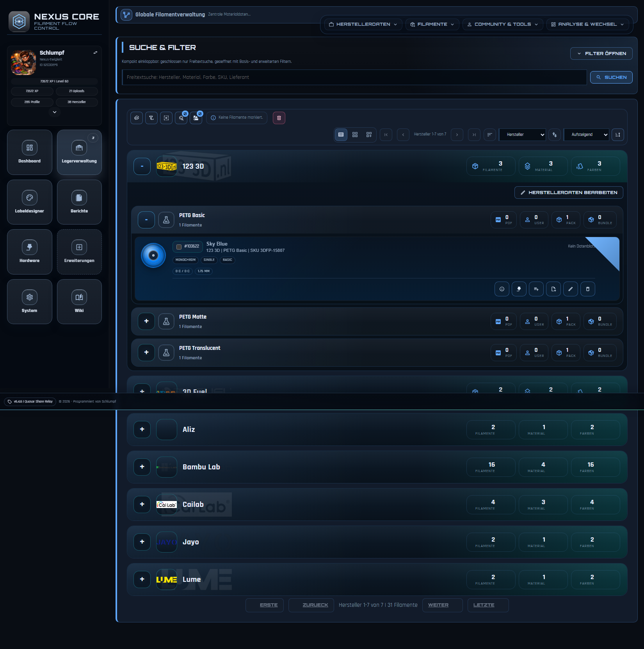This screenshot has width=644, height=649.
Task: Expand the PETG Matte material section
Action: coord(146,321)
